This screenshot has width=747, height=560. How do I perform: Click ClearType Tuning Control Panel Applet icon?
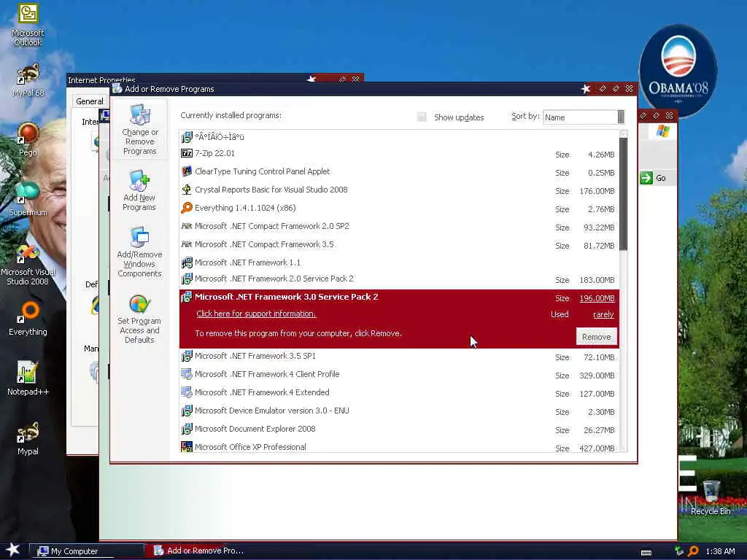point(187,171)
